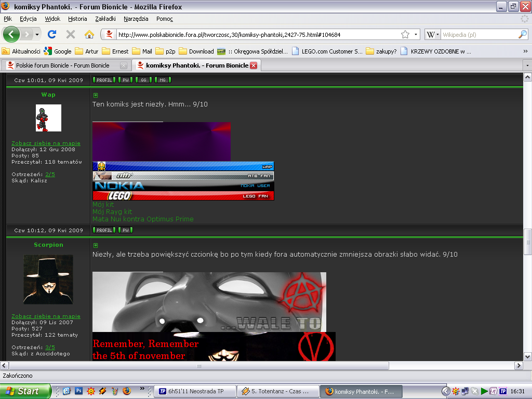This screenshot has width=532, height=399.
Task: Open the LEGO.com Customer S... bookmark
Action: 327,51
